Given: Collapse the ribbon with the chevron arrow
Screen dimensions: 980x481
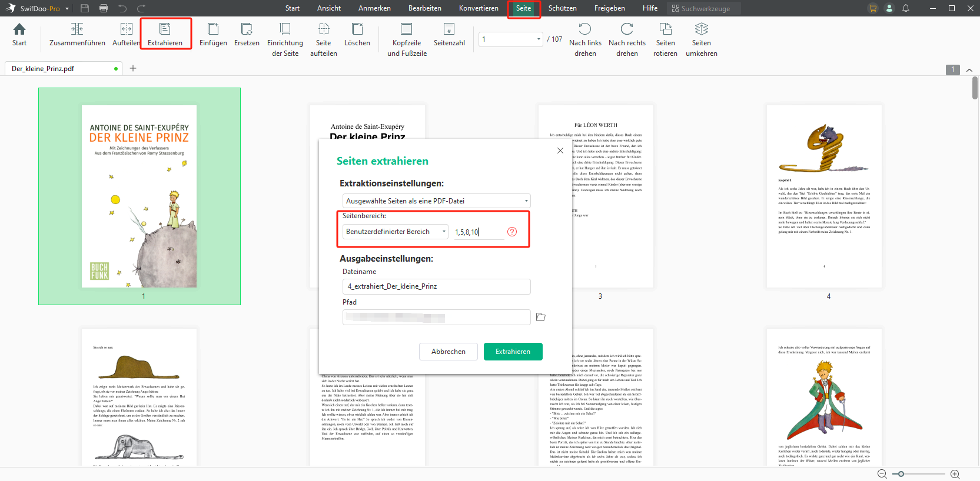Looking at the screenshot, I should tap(969, 69).
